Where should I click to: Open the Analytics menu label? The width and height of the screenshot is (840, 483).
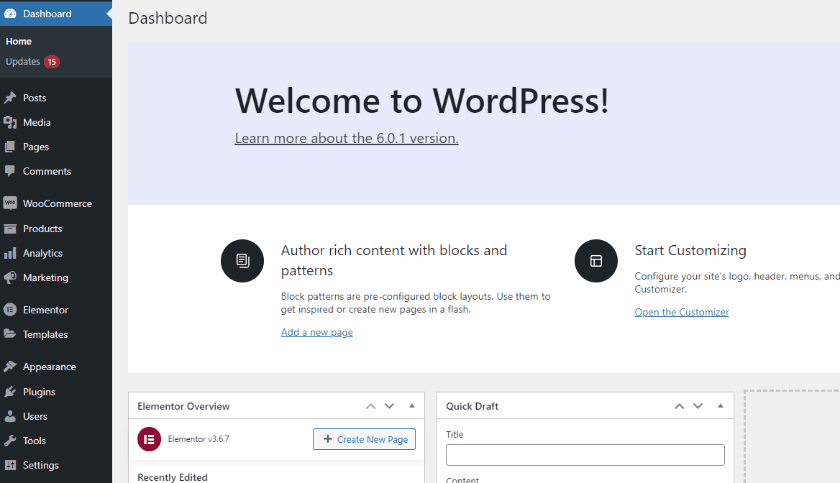pyautogui.click(x=43, y=253)
